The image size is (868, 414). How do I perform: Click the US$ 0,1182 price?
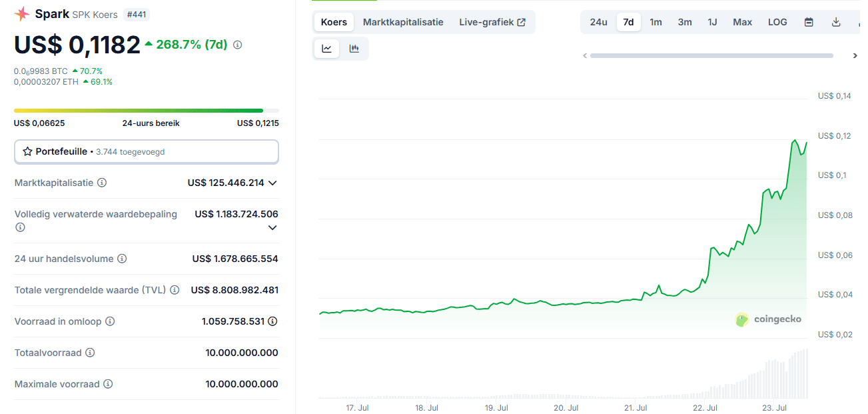click(x=77, y=45)
